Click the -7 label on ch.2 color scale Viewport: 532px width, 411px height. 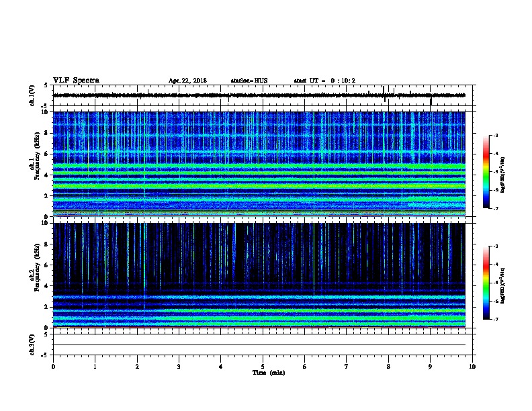pyautogui.click(x=496, y=319)
